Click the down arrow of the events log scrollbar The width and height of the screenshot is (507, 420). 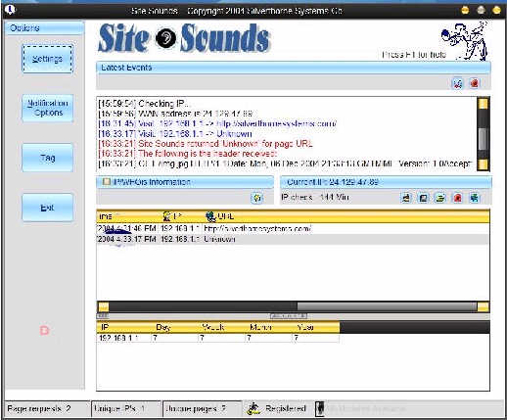click(483, 164)
